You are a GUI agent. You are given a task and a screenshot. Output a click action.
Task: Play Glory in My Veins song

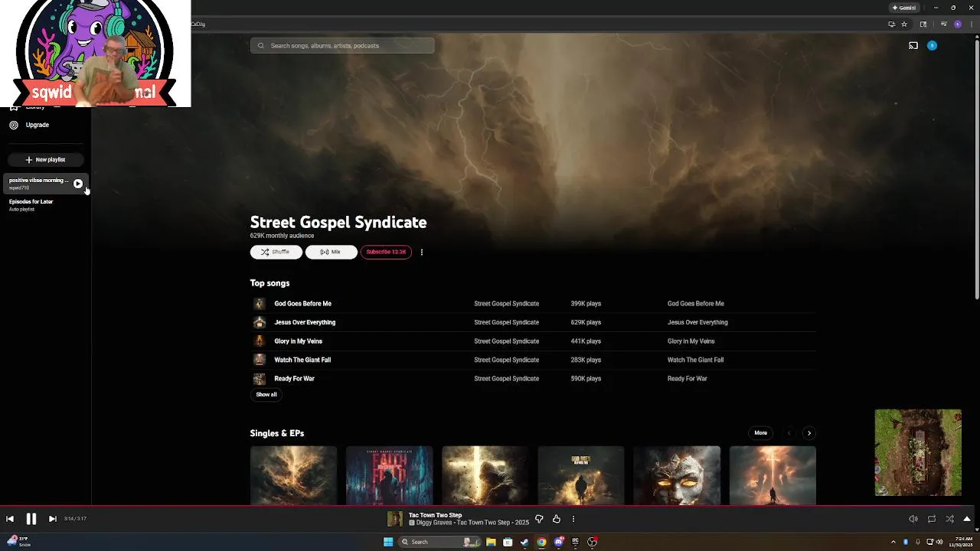[x=298, y=341]
